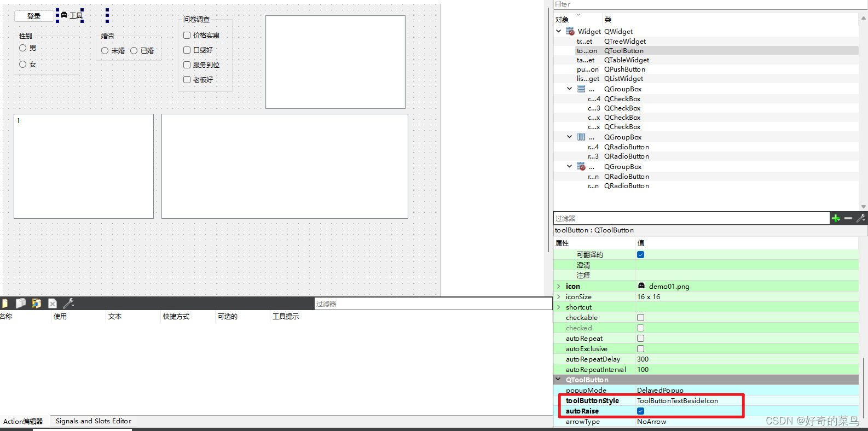868x431 pixels.
Task: Enable the checkable property checkbox
Action: click(x=640, y=317)
